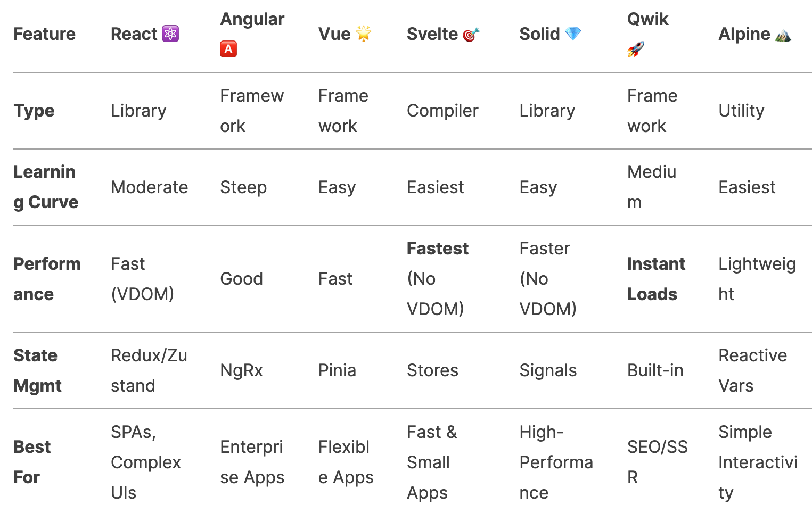Select the Enterprise Apps cell

(x=252, y=462)
